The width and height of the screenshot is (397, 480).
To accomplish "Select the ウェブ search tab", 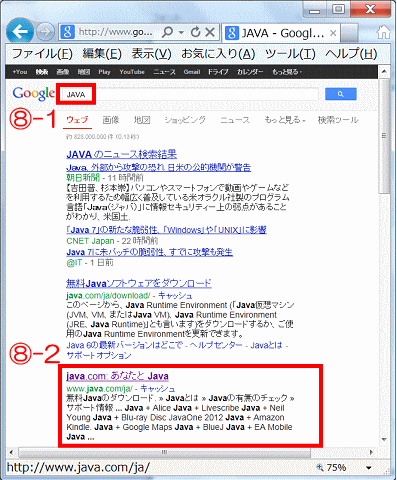I will pyautogui.click(x=77, y=120).
